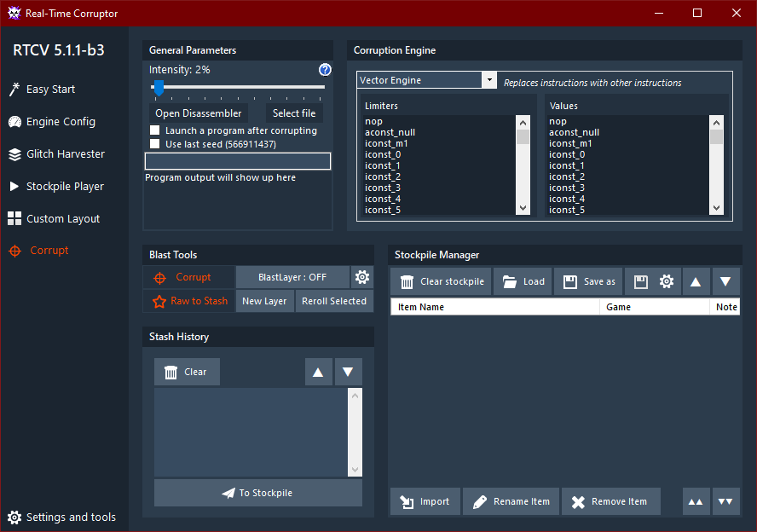Click the Item Name column header
Image resolution: width=757 pixels, height=532 pixels.
pos(495,307)
